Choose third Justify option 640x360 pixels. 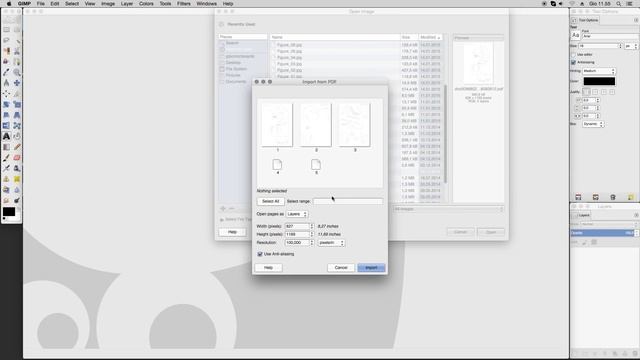pos(604,92)
